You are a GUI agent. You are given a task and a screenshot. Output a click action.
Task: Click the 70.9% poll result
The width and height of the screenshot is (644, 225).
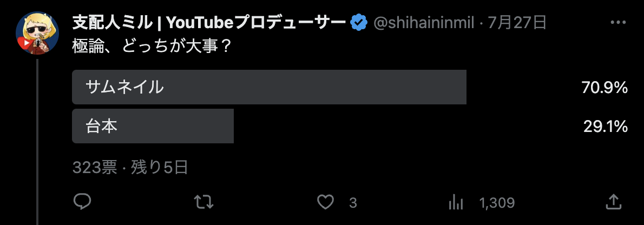(604, 88)
